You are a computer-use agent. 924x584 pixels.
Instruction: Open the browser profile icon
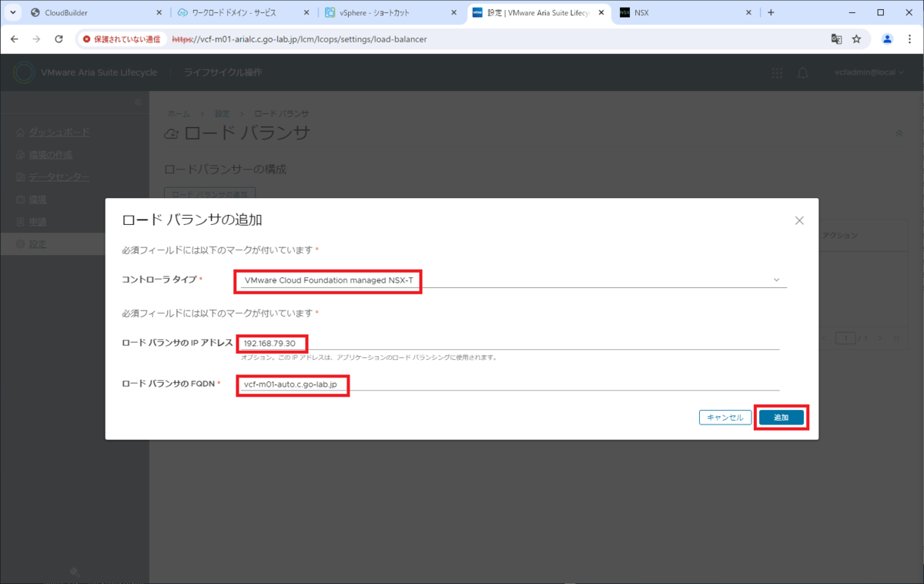[x=887, y=39]
